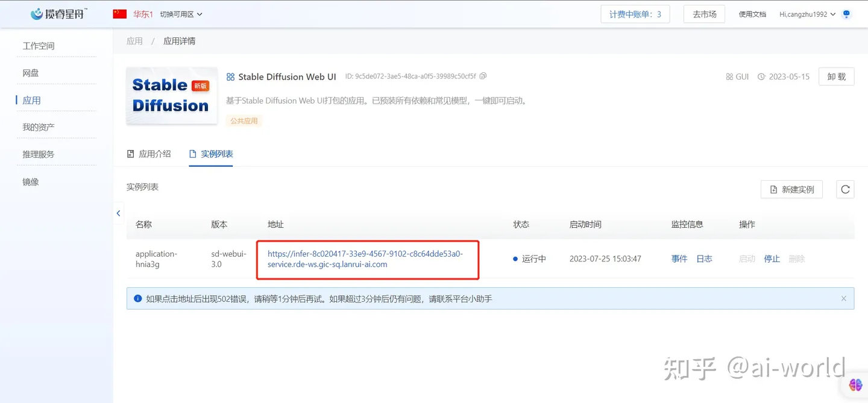Click the 监控信息 column header
This screenshot has width=868, height=403.
[x=687, y=224]
